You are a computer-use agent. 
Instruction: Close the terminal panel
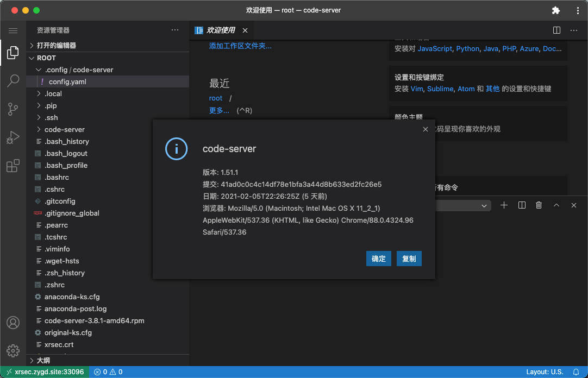click(574, 205)
